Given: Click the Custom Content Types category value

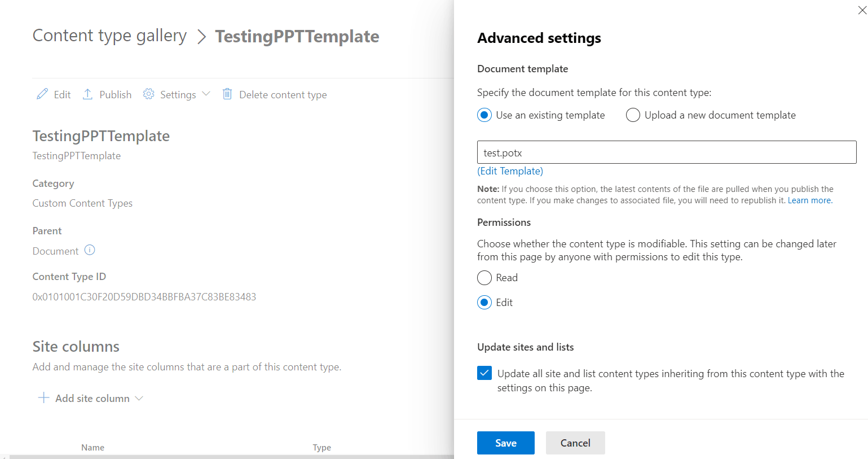Looking at the screenshot, I should 82,203.
